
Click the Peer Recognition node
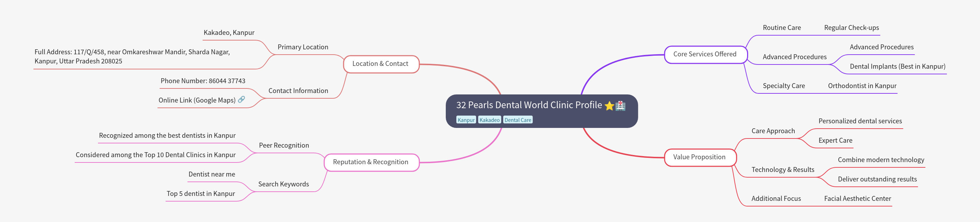pos(284,146)
